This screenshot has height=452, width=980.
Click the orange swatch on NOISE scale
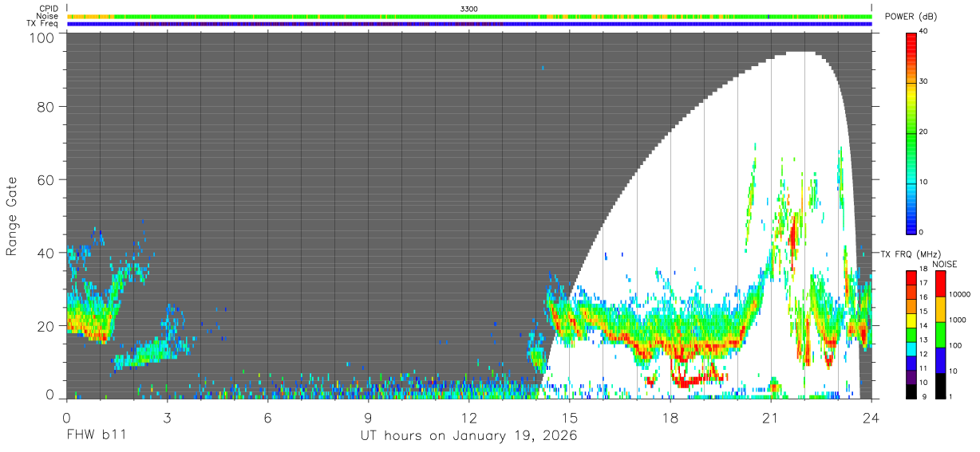(x=940, y=308)
